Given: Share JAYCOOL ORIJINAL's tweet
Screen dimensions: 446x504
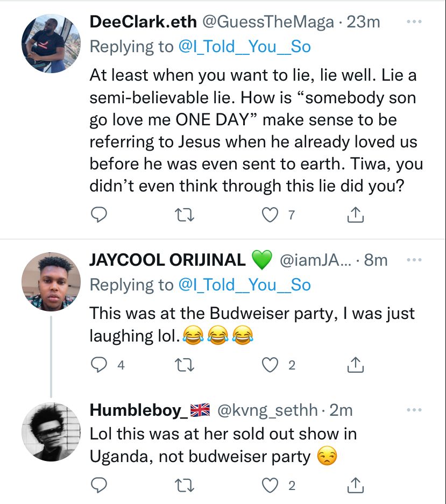Looking at the screenshot, I should (x=355, y=365).
